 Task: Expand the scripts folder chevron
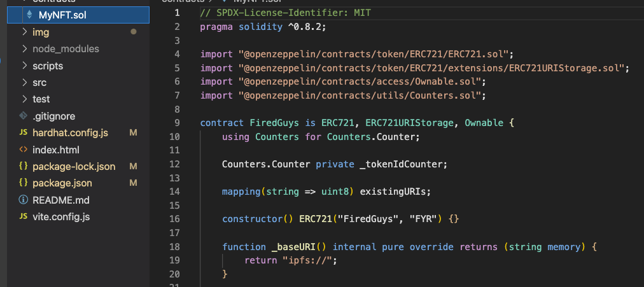[24, 66]
